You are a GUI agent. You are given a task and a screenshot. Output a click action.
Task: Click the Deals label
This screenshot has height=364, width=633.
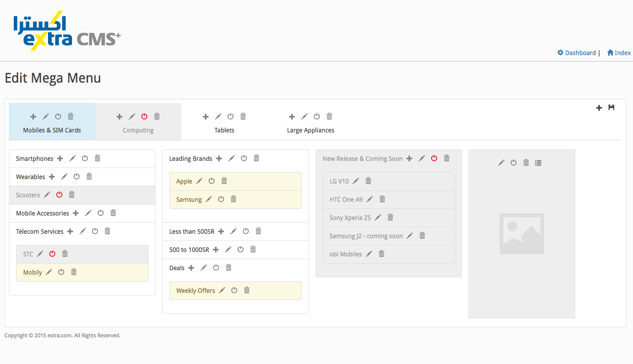[x=177, y=268]
